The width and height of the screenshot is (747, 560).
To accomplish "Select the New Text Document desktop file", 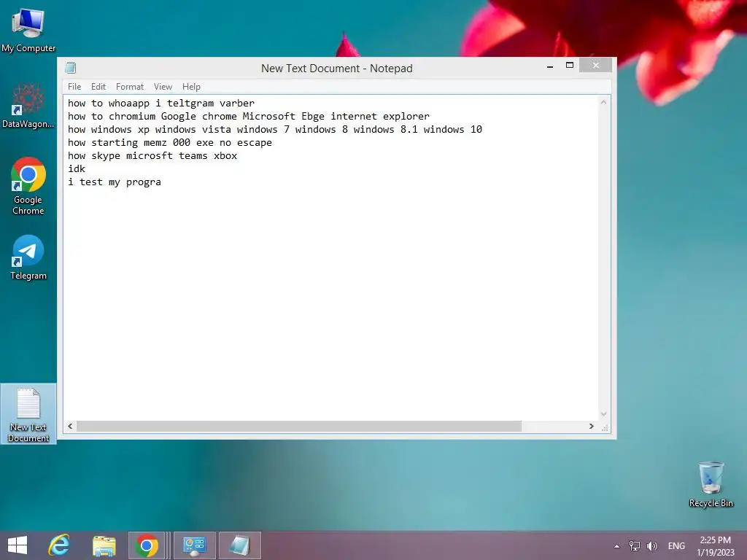I will pos(28,414).
